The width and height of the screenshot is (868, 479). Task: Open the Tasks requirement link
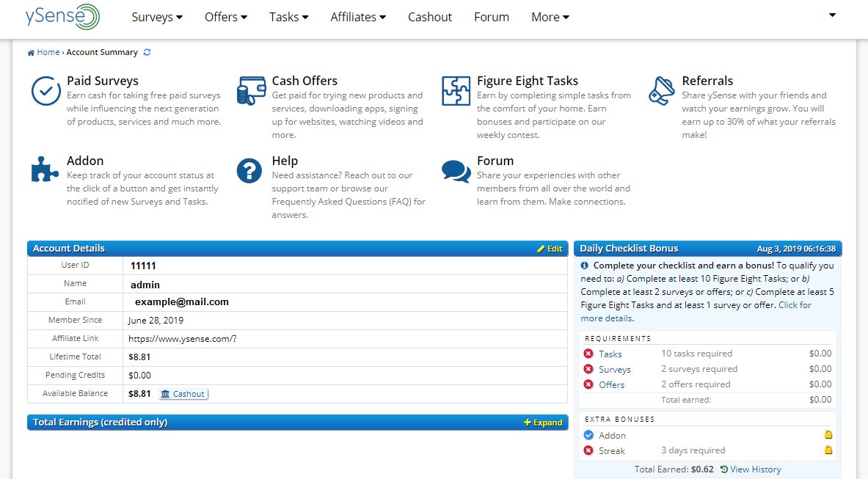(x=610, y=354)
